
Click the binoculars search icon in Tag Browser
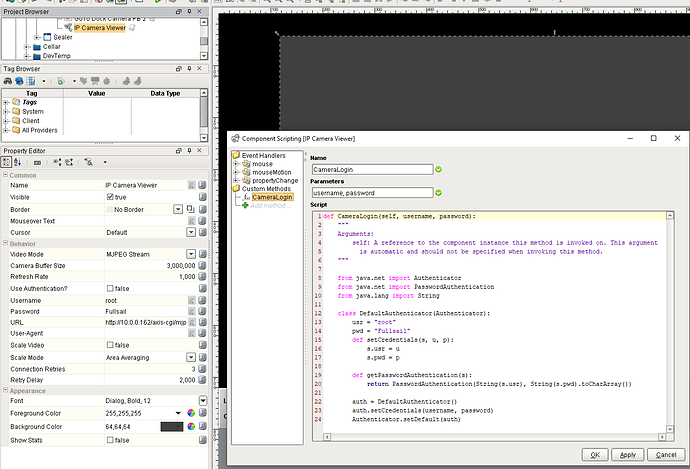tap(7, 81)
